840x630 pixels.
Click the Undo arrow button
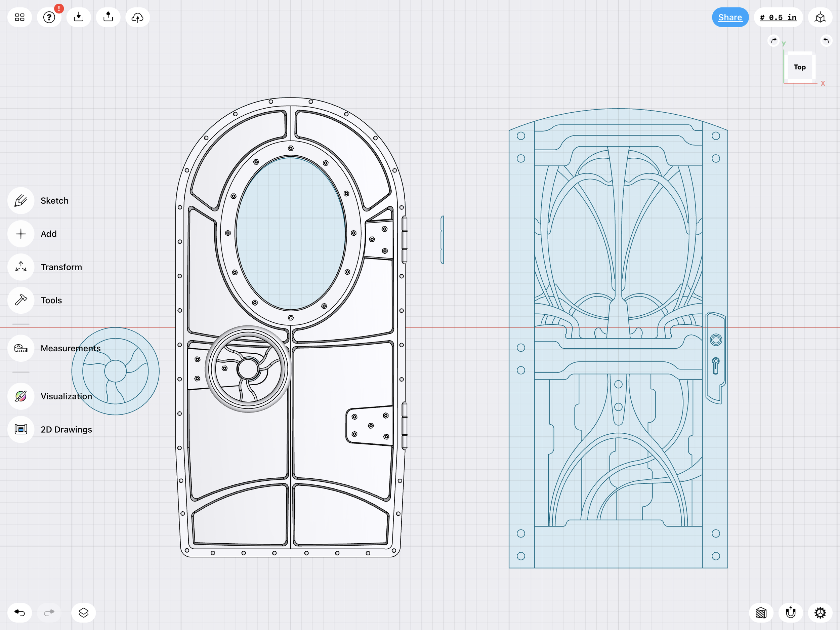pos(20,613)
